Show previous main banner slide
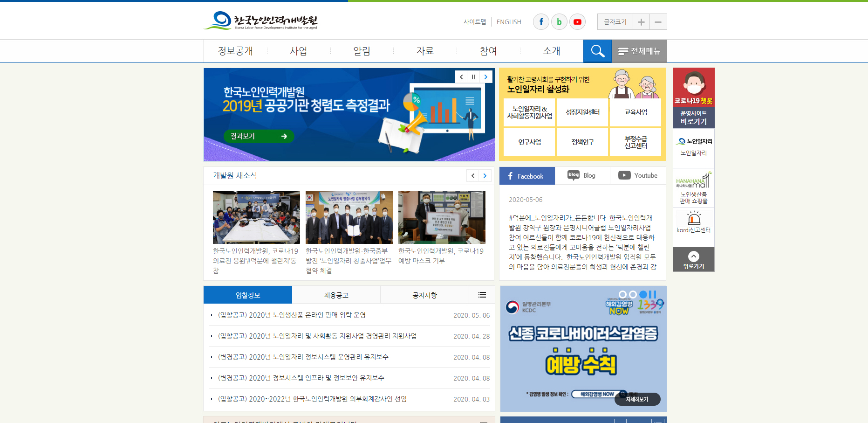 461,77
